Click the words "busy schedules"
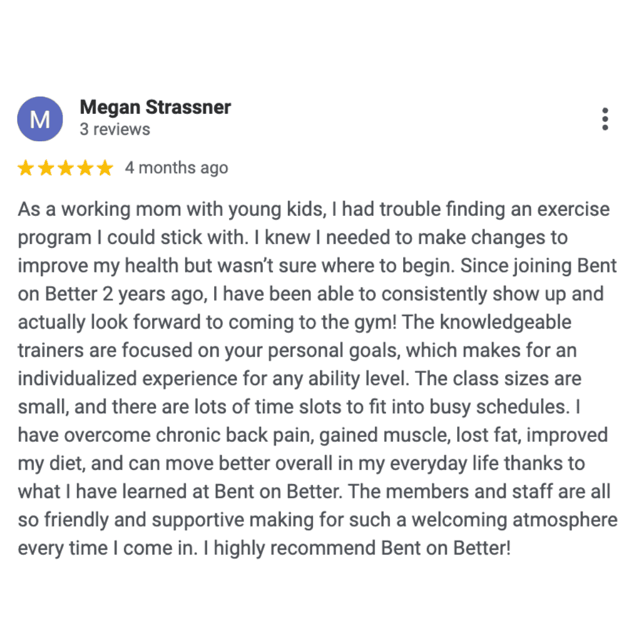The image size is (644, 644). tap(513, 407)
